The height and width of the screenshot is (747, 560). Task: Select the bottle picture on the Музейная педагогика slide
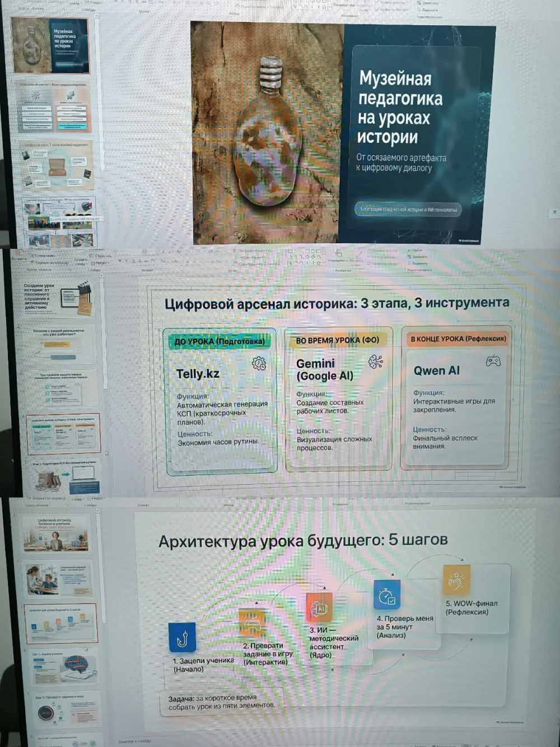pyautogui.click(x=268, y=132)
